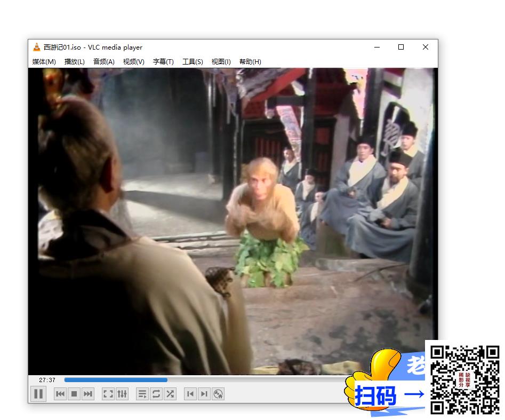505x420 pixels.
Task: Open the 帮助(H) menu
Action: coord(250,61)
